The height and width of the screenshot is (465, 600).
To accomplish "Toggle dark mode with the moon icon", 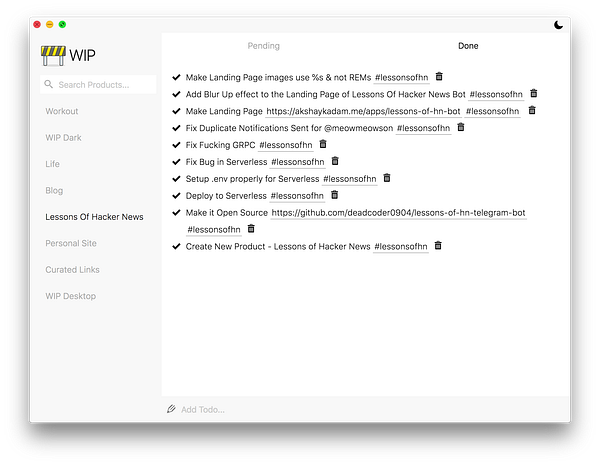I will click(558, 24).
